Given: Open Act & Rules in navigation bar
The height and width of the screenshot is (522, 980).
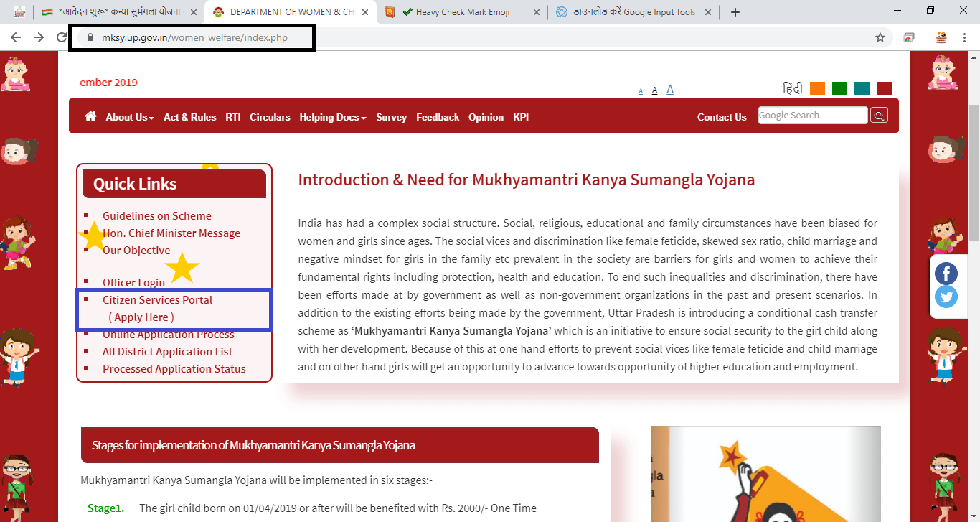Looking at the screenshot, I should click(x=189, y=117).
